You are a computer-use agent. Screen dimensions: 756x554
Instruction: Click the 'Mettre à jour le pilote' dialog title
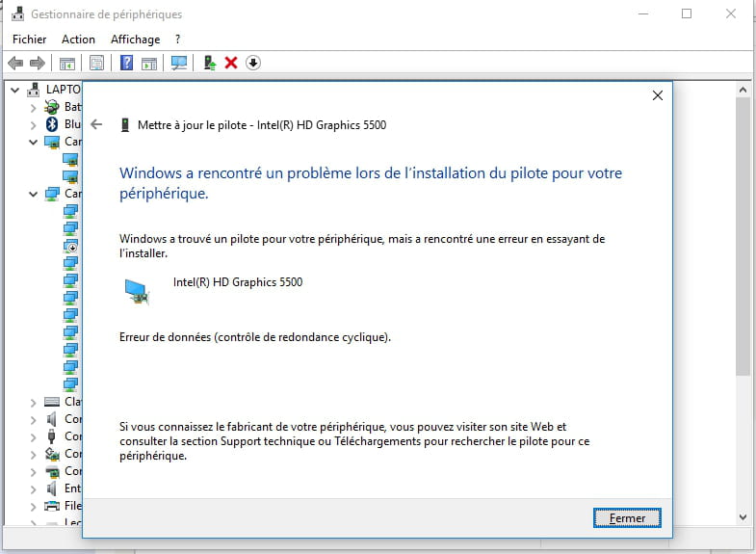tap(262, 125)
